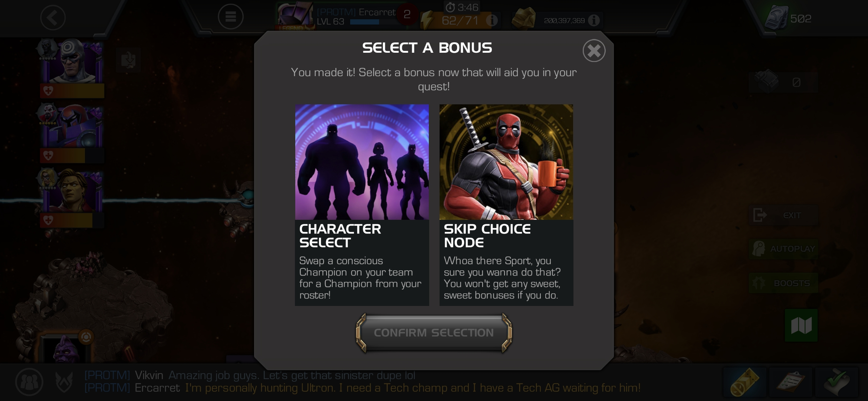Image resolution: width=868 pixels, height=401 pixels.
Task: Select the Magneto champion portrait
Action: 72,127
